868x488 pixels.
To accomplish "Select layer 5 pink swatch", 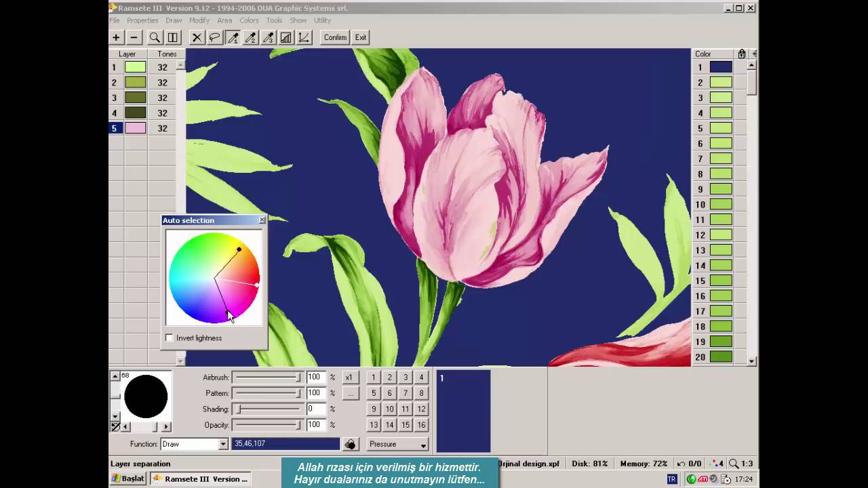I will click(135, 128).
